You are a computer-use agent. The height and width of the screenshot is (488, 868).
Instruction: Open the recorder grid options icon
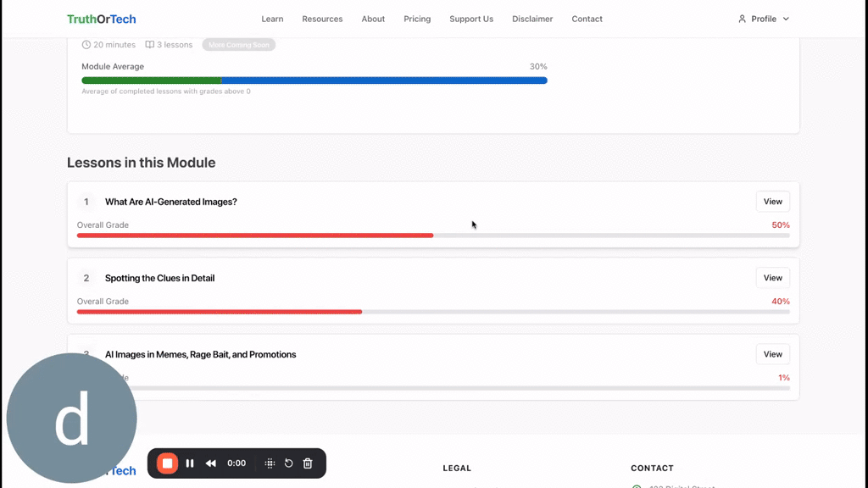(270, 463)
